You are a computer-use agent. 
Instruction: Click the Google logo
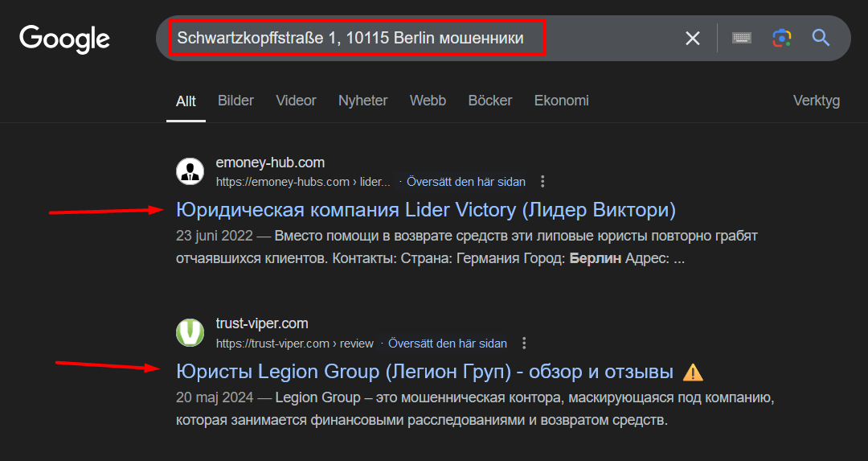[64, 38]
